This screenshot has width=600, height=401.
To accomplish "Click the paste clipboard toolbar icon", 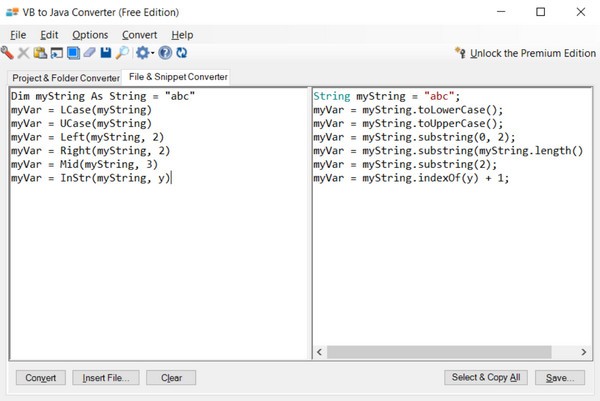I will [40, 53].
